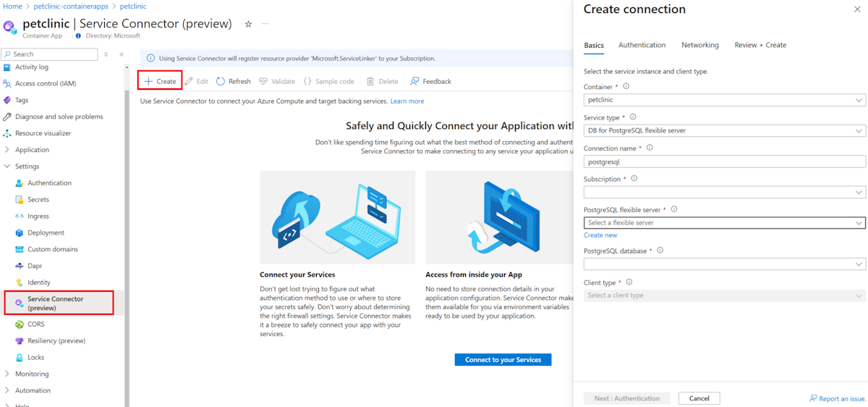Screen dimensions: 868x407
Task: Click the Identity key icon
Action: 20,282
